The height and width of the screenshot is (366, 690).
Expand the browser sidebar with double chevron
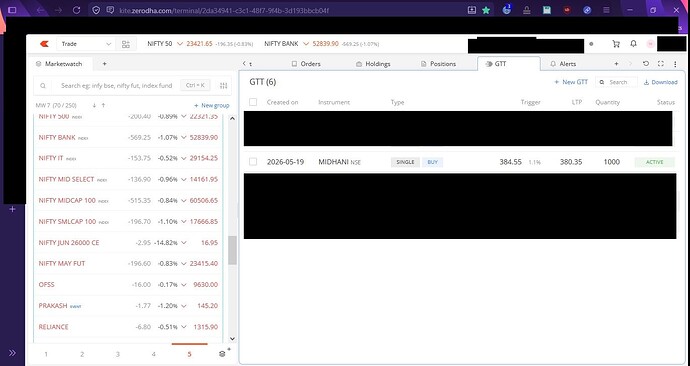coord(12,353)
